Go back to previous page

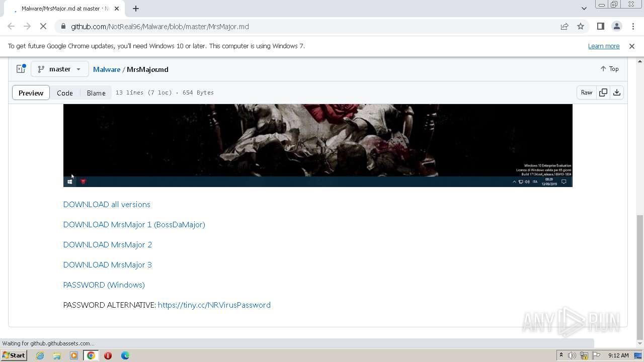pyautogui.click(x=11, y=26)
